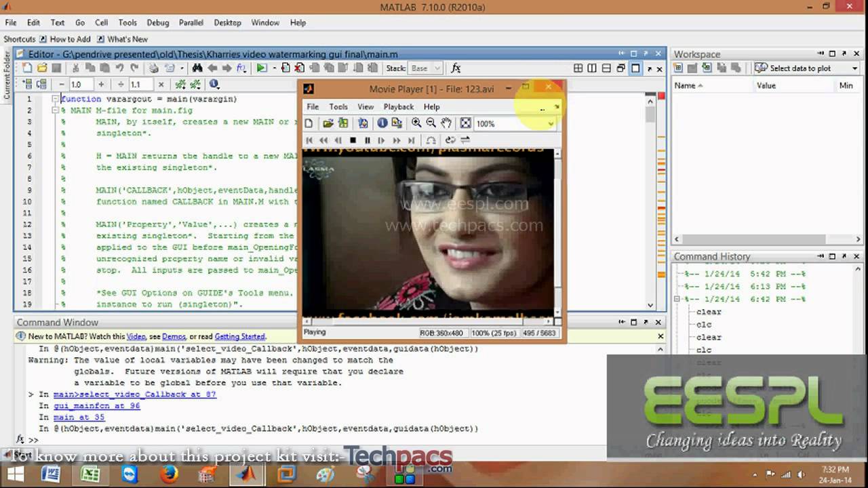Viewport: 868px width, 488px height.
Task: Open Find binoculars in Editor toolbar
Action: 197,68
